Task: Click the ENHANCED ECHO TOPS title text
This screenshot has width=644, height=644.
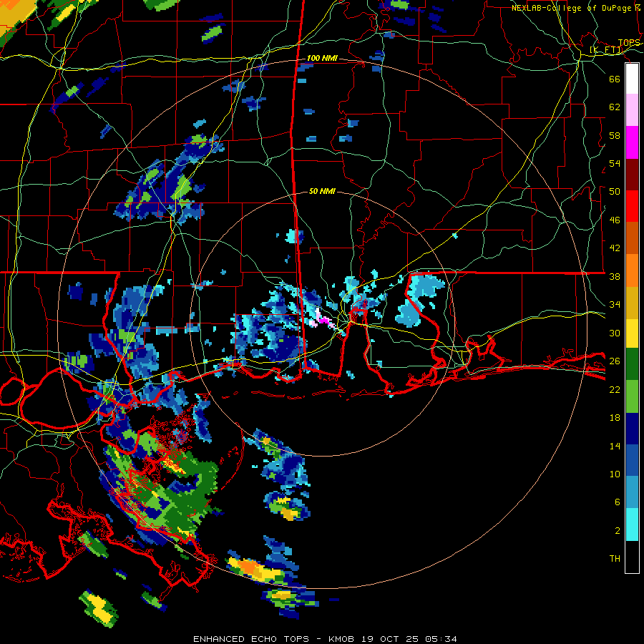Action: pyautogui.click(x=250, y=639)
